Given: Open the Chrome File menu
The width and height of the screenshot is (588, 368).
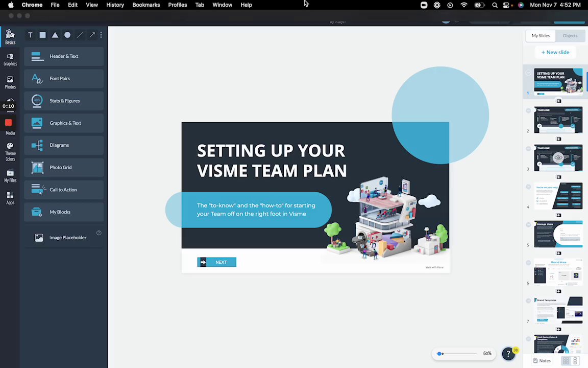Looking at the screenshot, I should click(55, 5).
